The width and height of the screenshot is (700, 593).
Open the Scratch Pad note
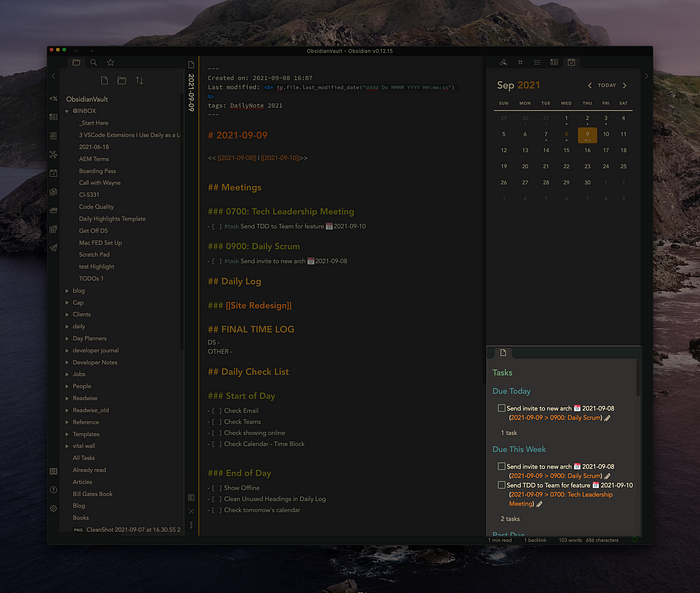94,255
